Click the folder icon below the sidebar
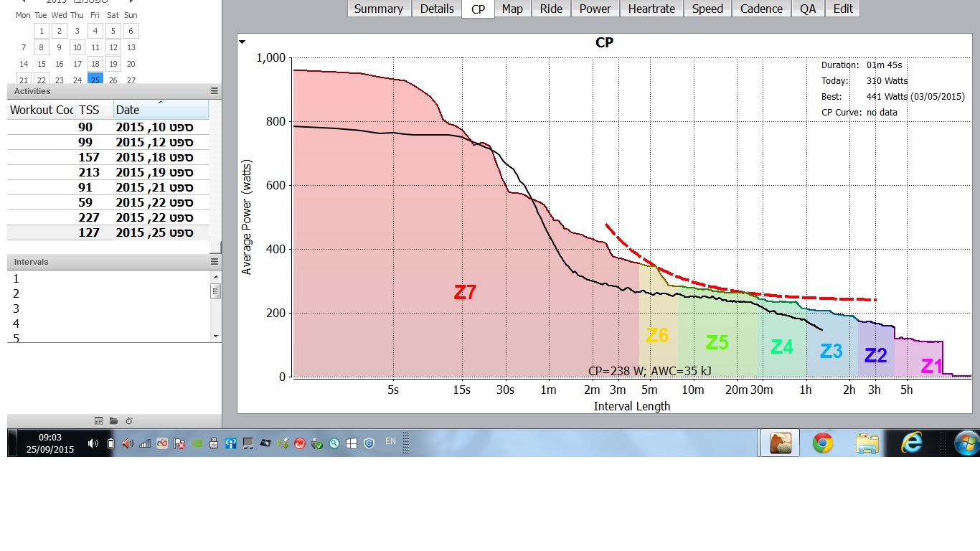 (114, 420)
